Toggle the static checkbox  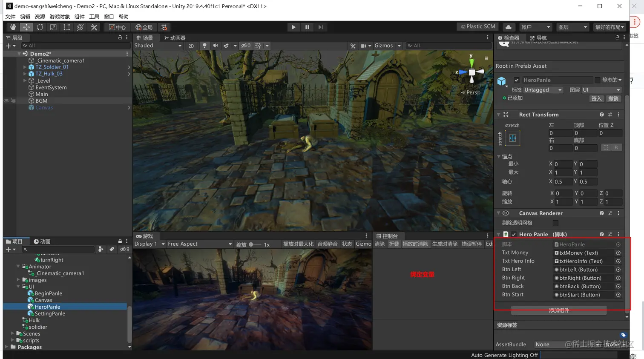pyautogui.click(x=598, y=80)
